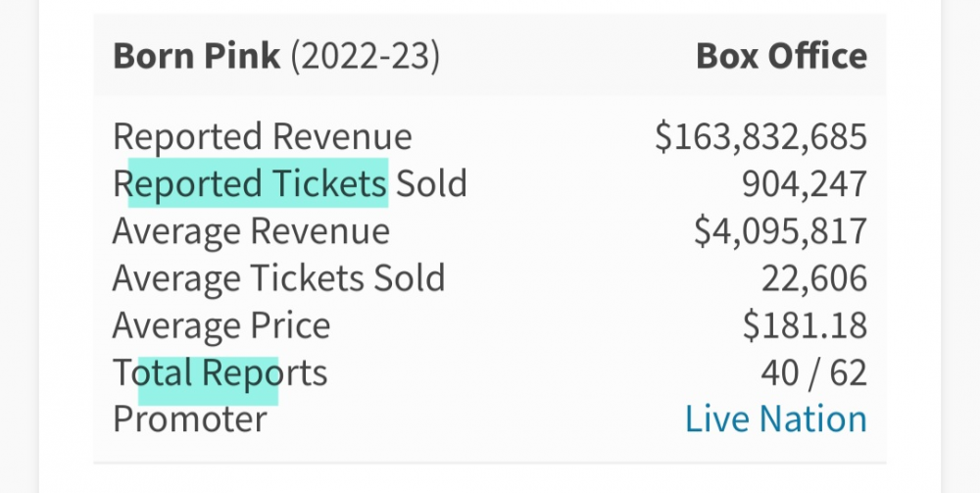Click the Born Pink tour title
980x493 pixels.
[x=197, y=56]
